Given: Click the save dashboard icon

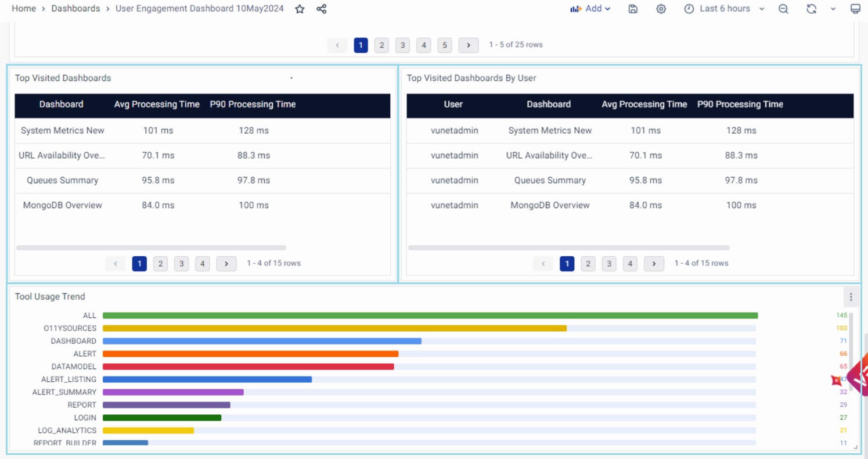Looking at the screenshot, I should (633, 9).
